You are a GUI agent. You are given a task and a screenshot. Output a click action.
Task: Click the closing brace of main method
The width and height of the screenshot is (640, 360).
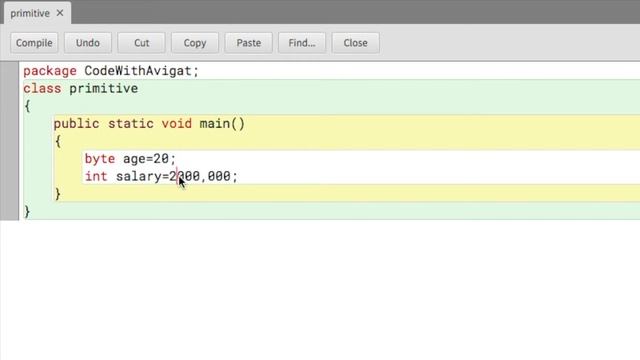pyautogui.click(x=58, y=194)
